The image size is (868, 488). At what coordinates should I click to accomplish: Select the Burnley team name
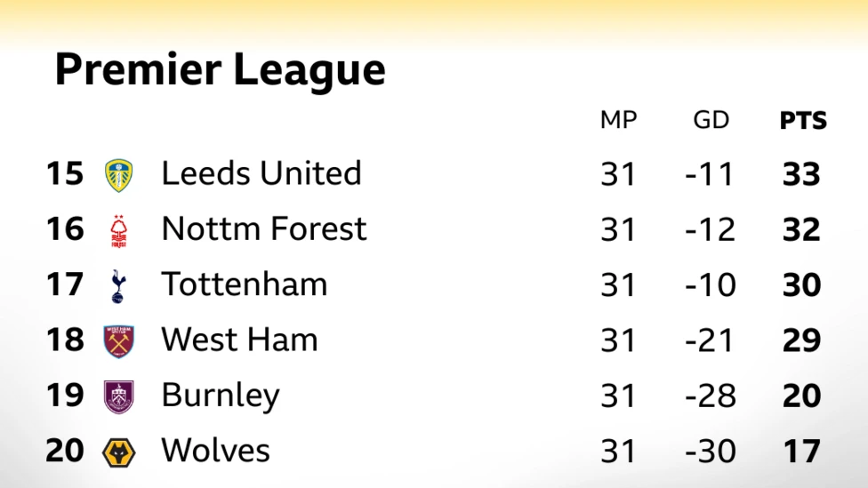pos(221,396)
